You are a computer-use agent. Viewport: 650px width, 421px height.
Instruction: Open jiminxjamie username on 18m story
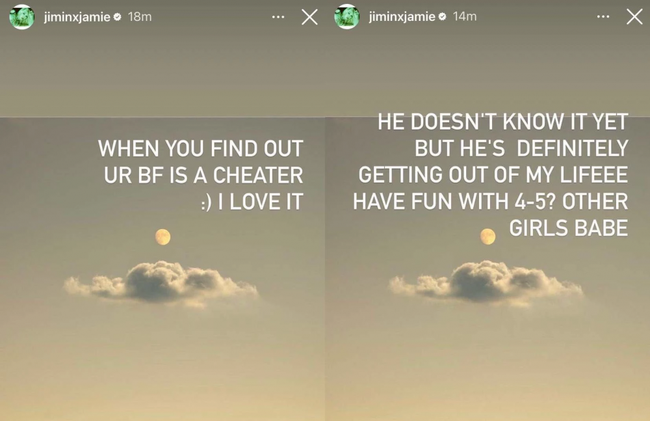coord(77,17)
